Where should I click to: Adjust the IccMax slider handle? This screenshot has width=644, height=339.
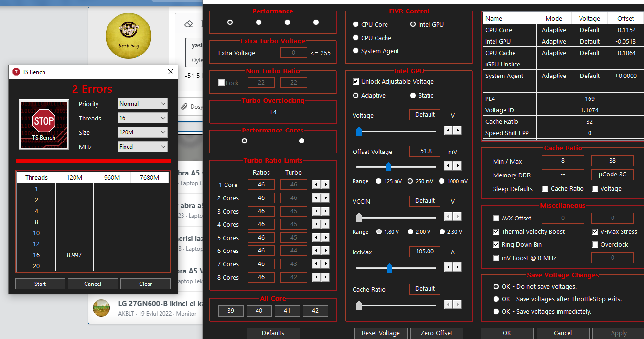point(389,268)
